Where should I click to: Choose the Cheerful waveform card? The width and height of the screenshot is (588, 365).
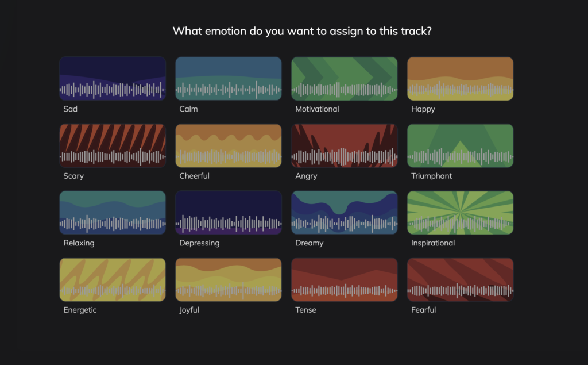pyautogui.click(x=229, y=146)
